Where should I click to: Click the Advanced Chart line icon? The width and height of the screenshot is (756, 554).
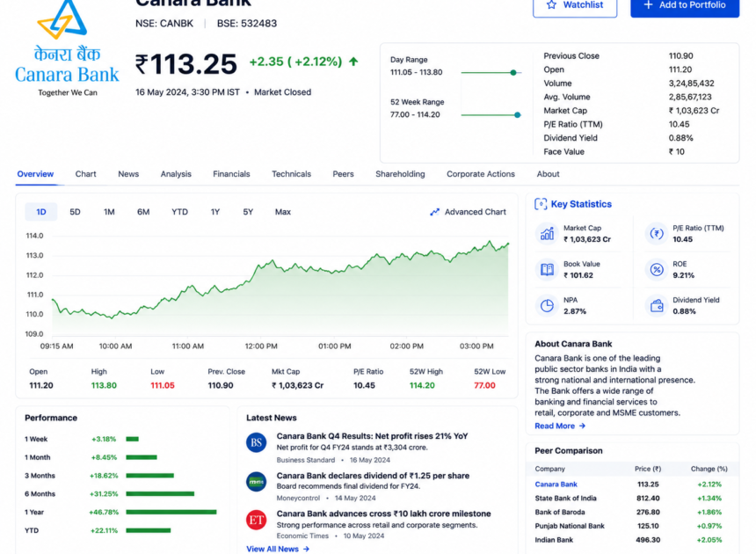point(434,212)
